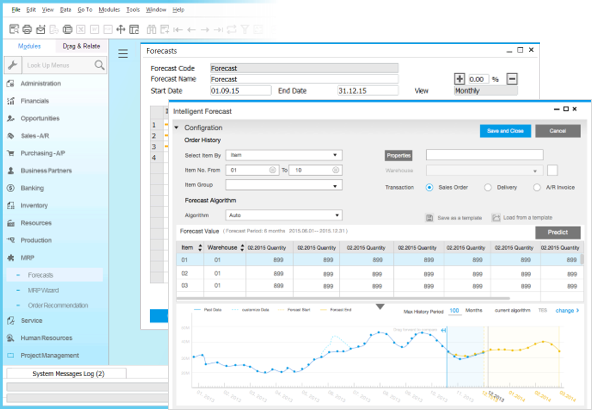This screenshot has width=592, height=410.
Task: Click the blue compare marker on the chart
Action: [444, 330]
